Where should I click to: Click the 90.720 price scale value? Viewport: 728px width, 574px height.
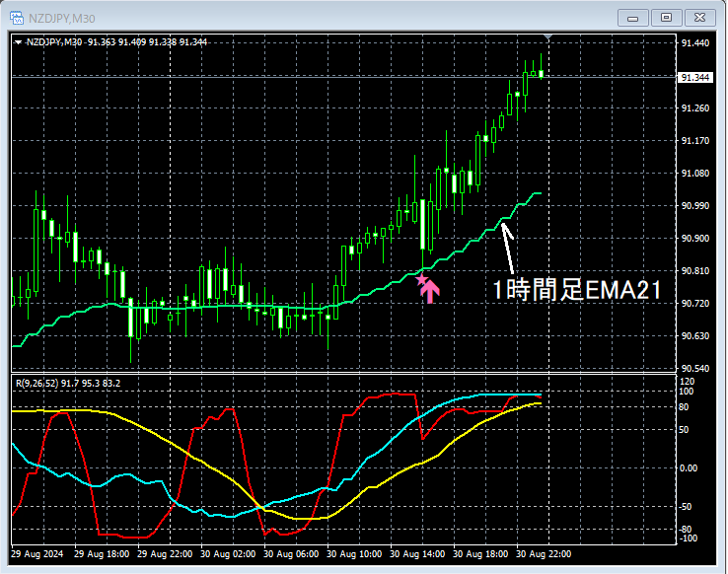[695, 303]
